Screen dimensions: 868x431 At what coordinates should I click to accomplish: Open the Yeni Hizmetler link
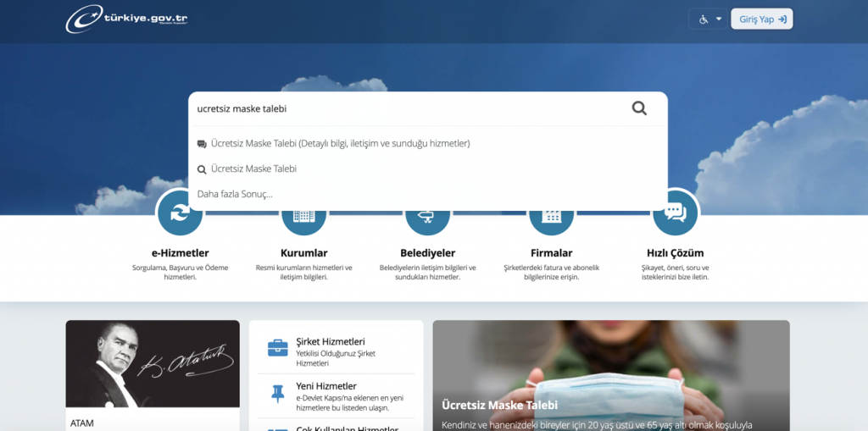326,388
